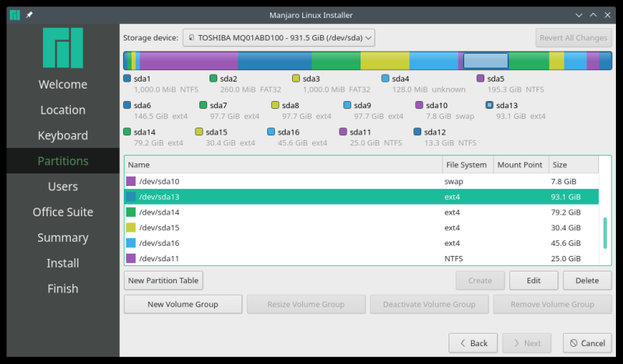The image size is (623, 364).
Task: Select the /dev/sda14 partition row
Action: 361,212
